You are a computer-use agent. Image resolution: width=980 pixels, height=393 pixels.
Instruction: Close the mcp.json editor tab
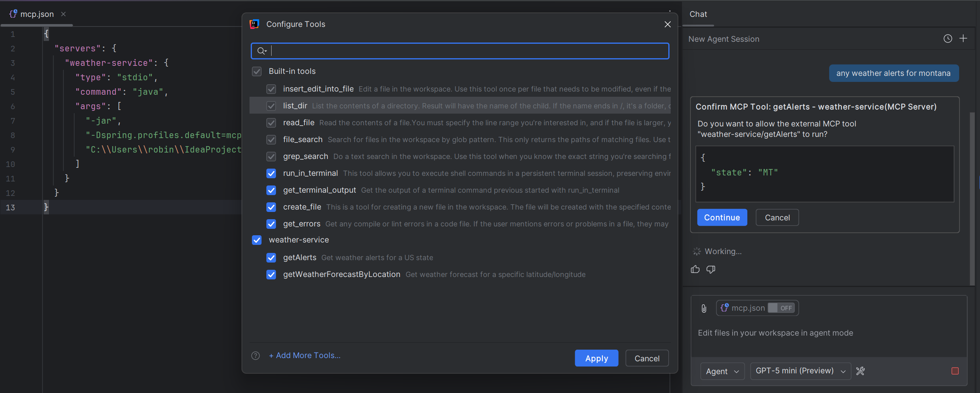click(63, 14)
